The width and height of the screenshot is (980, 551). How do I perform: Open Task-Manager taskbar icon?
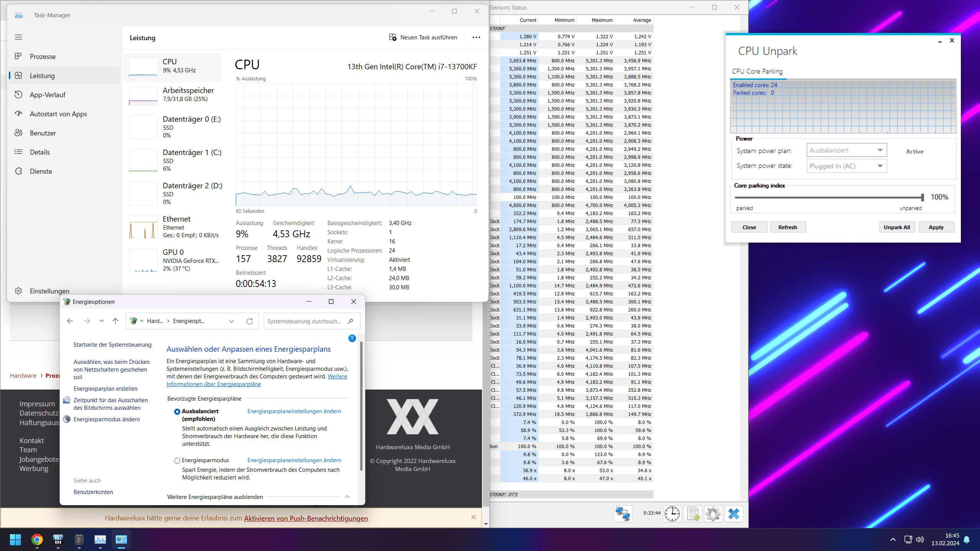[x=100, y=540]
